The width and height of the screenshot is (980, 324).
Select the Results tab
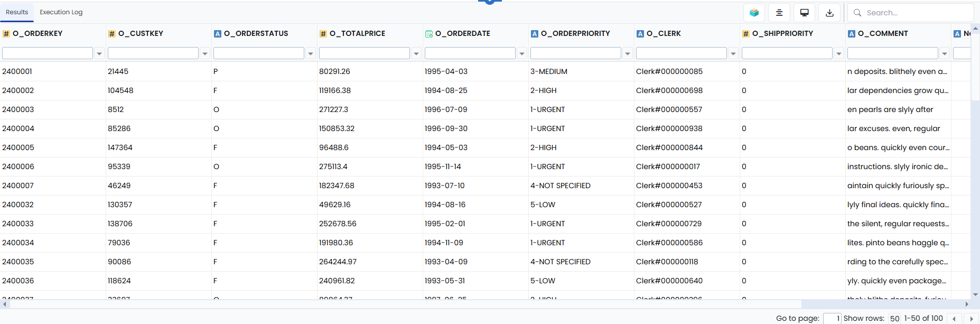click(17, 12)
